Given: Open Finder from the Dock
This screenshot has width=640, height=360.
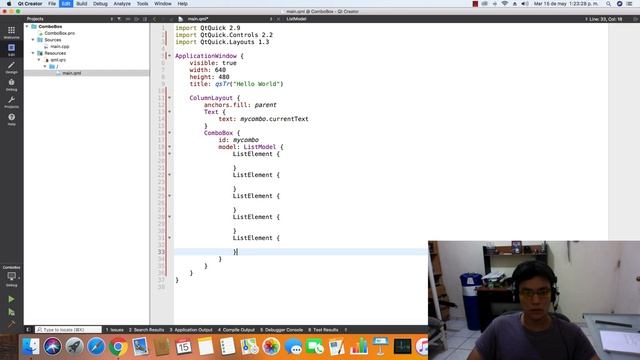Looking at the screenshot, I should tap(31, 347).
